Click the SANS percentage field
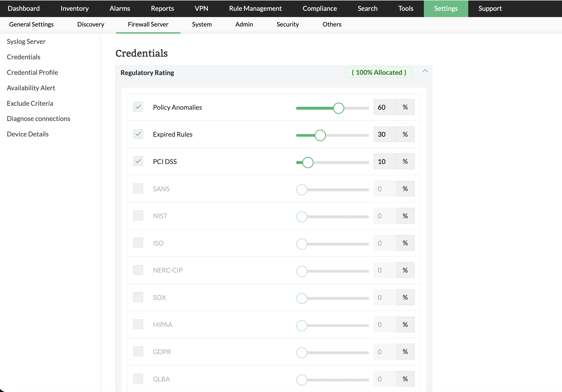 385,189
